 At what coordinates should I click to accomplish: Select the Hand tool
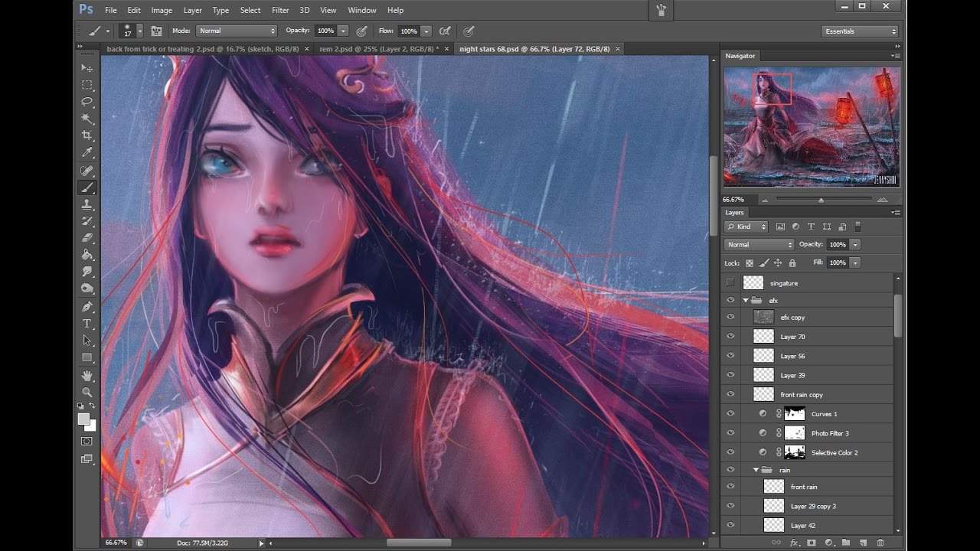87,376
